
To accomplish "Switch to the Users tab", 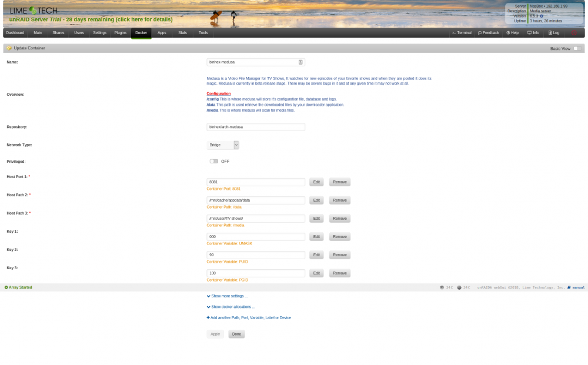I will 79,33.
